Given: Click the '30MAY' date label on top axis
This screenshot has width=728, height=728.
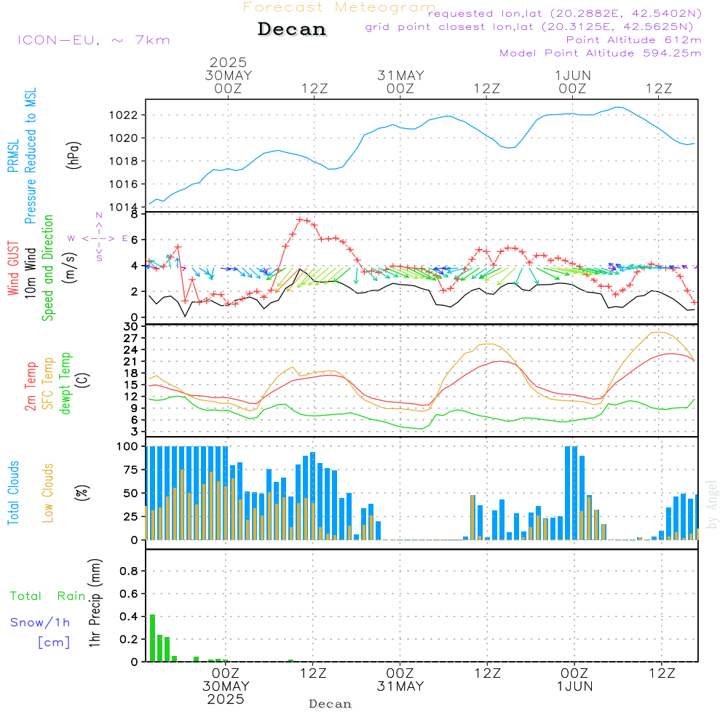Looking at the screenshot, I should click(229, 76).
